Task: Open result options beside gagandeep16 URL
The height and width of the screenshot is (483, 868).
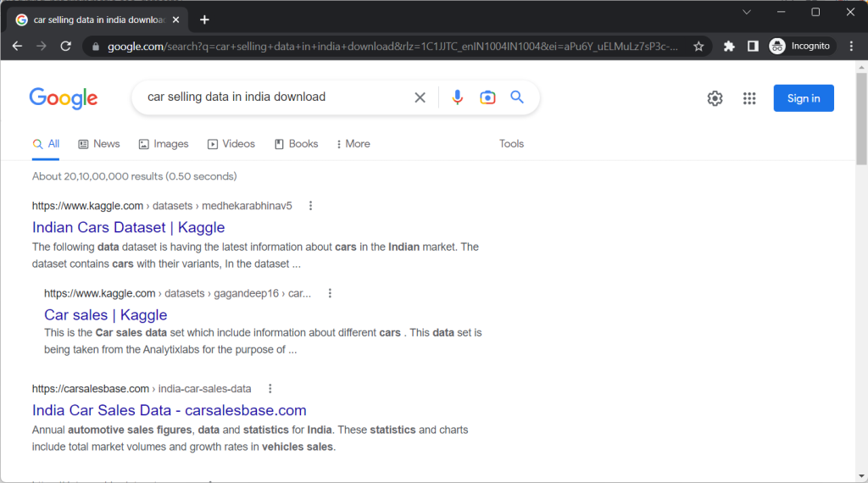Action: (330, 293)
